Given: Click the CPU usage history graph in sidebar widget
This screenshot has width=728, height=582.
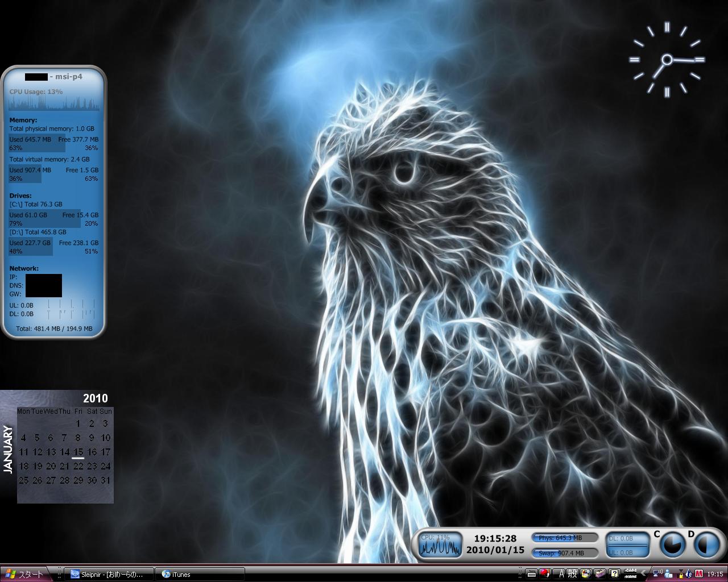Looking at the screenshot, I should (x=54, y=103).
